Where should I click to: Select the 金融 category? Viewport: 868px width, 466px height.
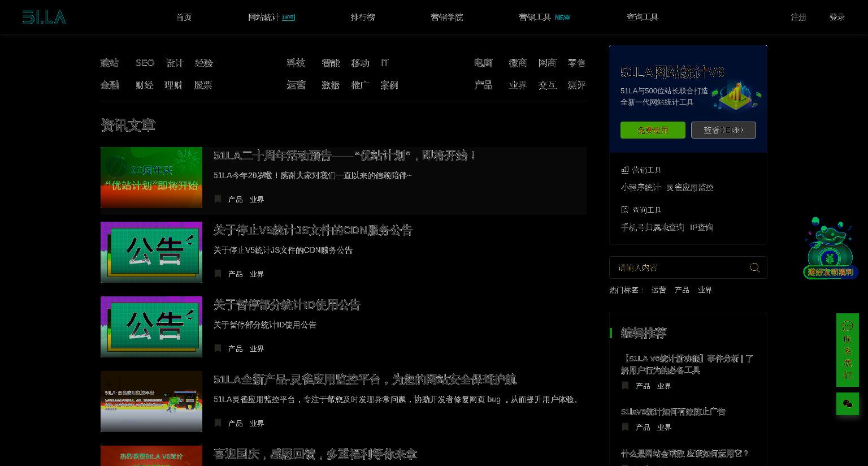click(x=110, y=85)
